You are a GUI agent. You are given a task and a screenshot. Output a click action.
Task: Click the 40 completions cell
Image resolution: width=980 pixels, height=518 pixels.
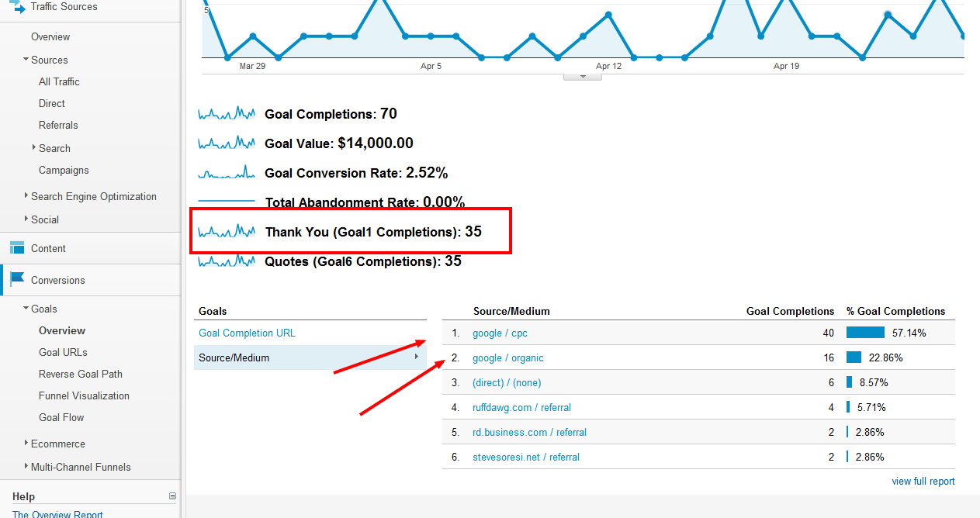828,333
